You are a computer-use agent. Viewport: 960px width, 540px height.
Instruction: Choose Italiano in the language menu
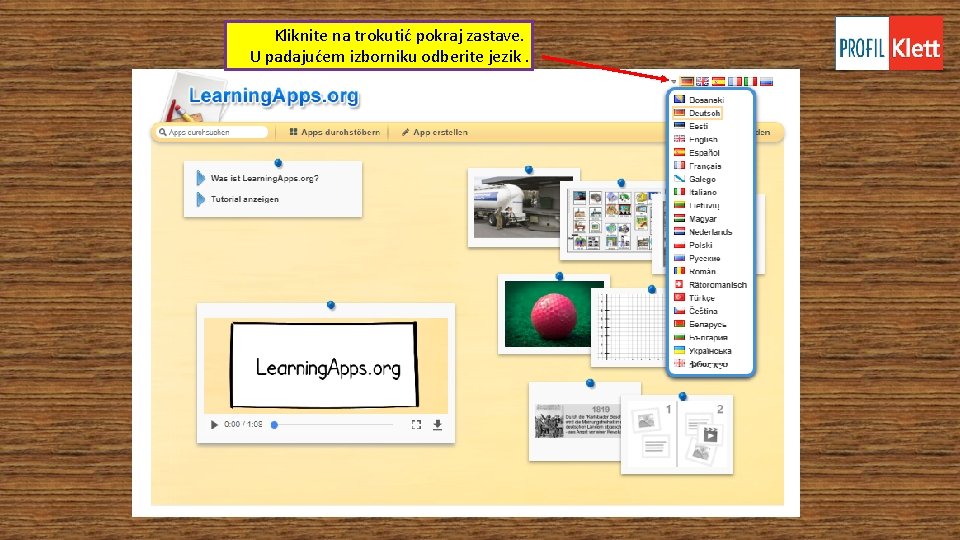click(x=696, y=192)
